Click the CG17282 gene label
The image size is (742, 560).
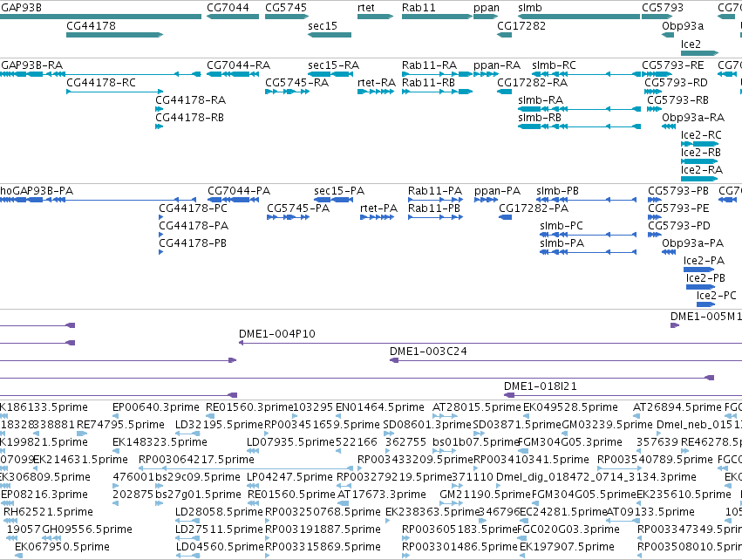pos(521,26)
